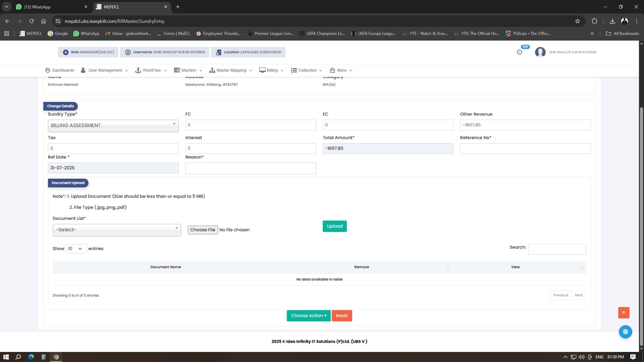The height and width of the screenshot is (362, 644).
Task: Bookmark this page with the star icon
Action: pyautogui.click(x=578, y=21)
